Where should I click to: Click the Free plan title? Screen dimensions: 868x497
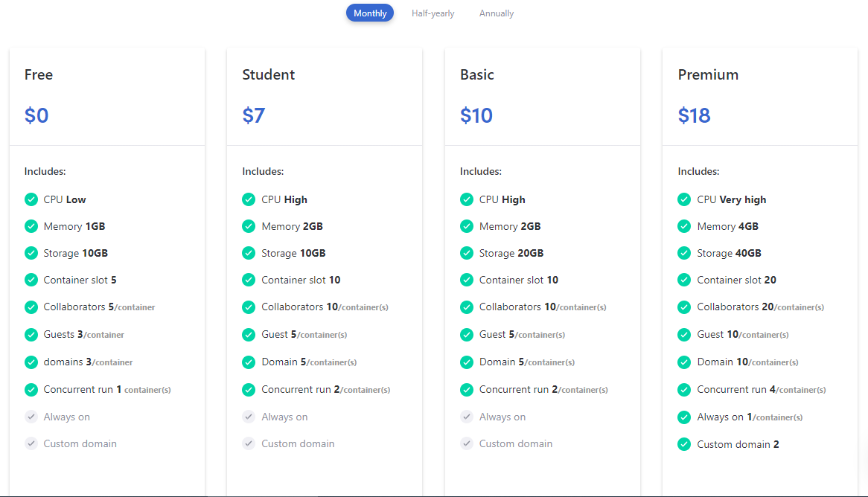point(39,74)
